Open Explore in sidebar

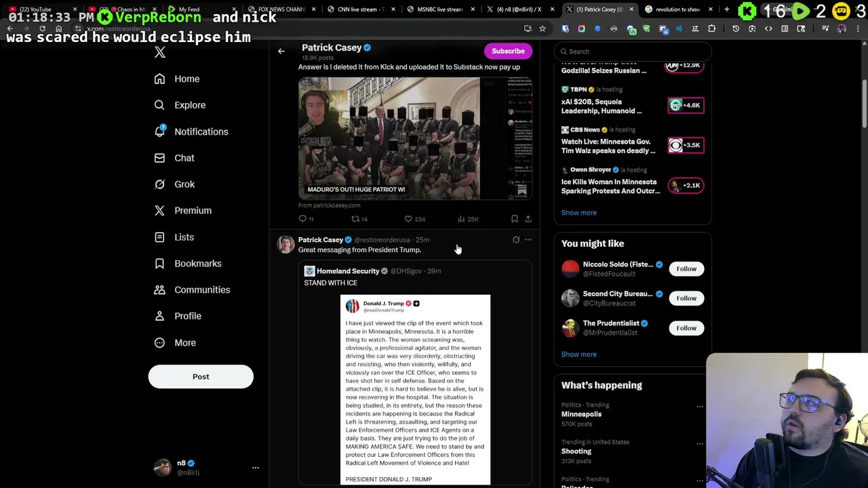pos(180,105)
